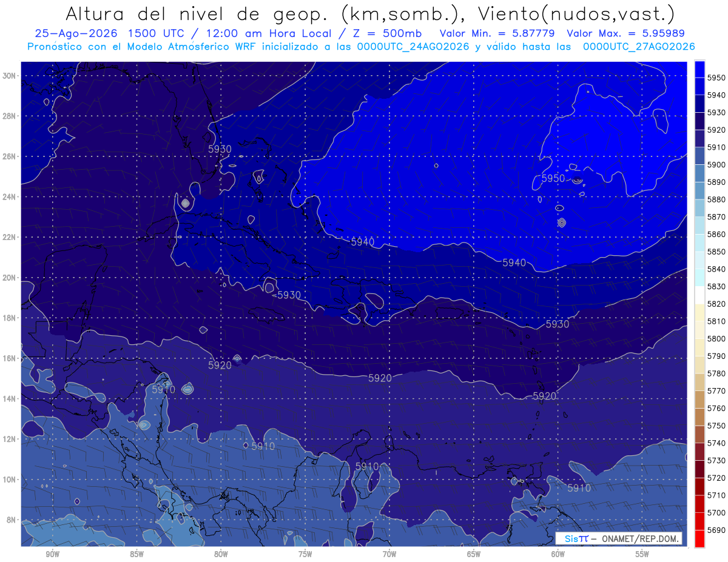This screenshot has height=562, width=728.
Task: Select the 5820 colorbar label
Action: [x=716, y=304]
